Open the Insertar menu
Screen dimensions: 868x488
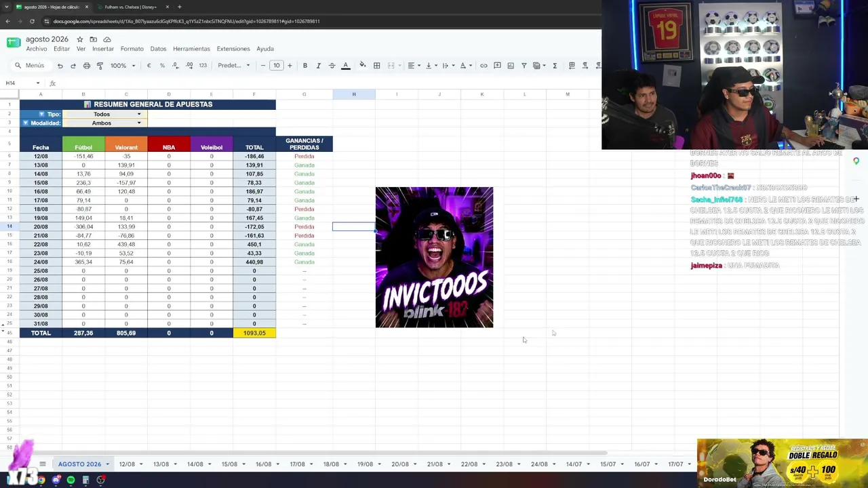(x=103, y=49)
